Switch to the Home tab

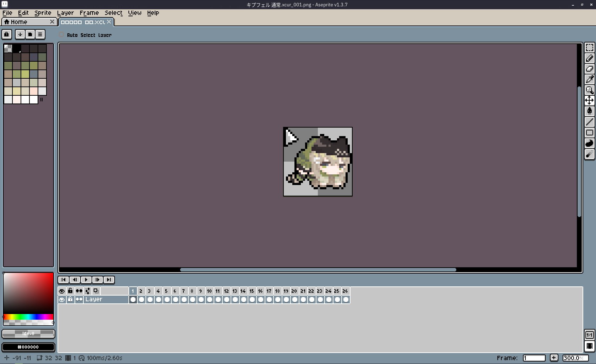tap(27, 22)
